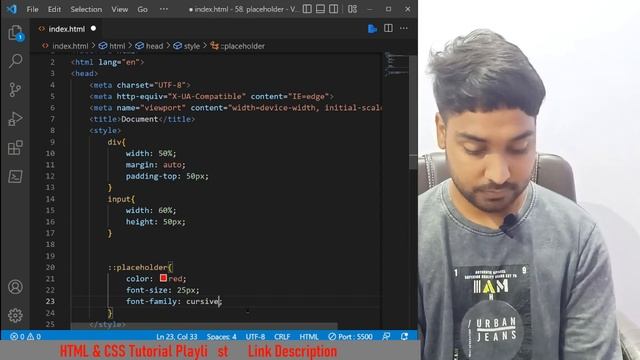Click Ln 23, Col 33 in status bar
Image resolution: width=640 pixels, height=360 pixels.
coord(177,336)
